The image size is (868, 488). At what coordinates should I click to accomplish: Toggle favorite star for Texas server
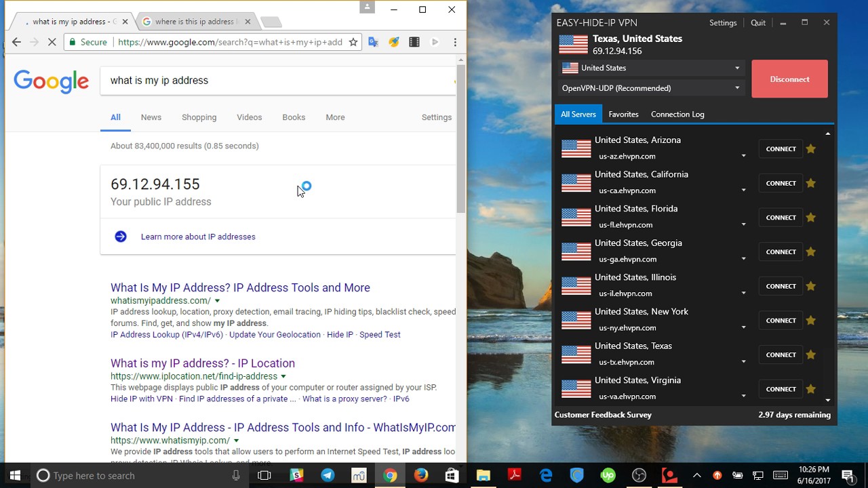coord(811,354)
